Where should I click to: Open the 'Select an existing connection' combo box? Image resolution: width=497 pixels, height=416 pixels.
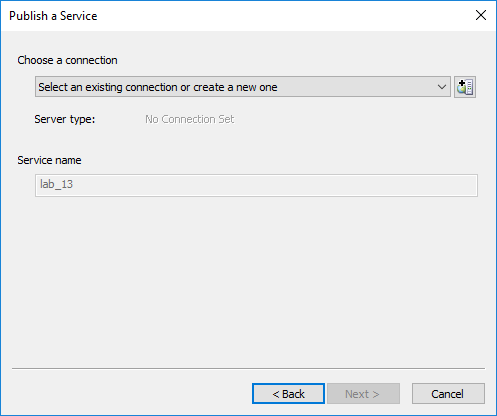[243, 87]
